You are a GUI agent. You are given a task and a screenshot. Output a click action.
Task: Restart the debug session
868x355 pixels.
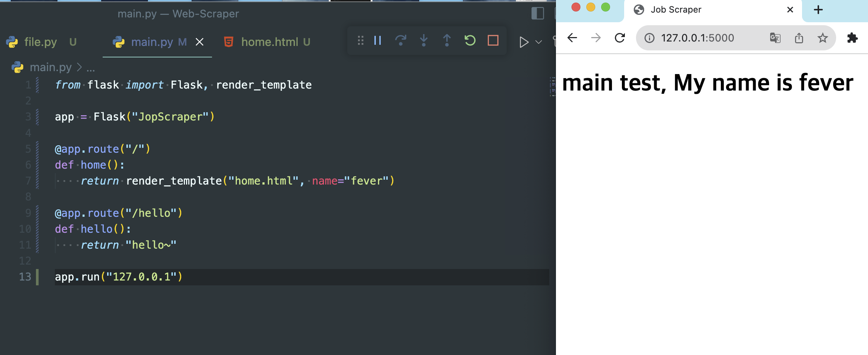tap(470, 40)
